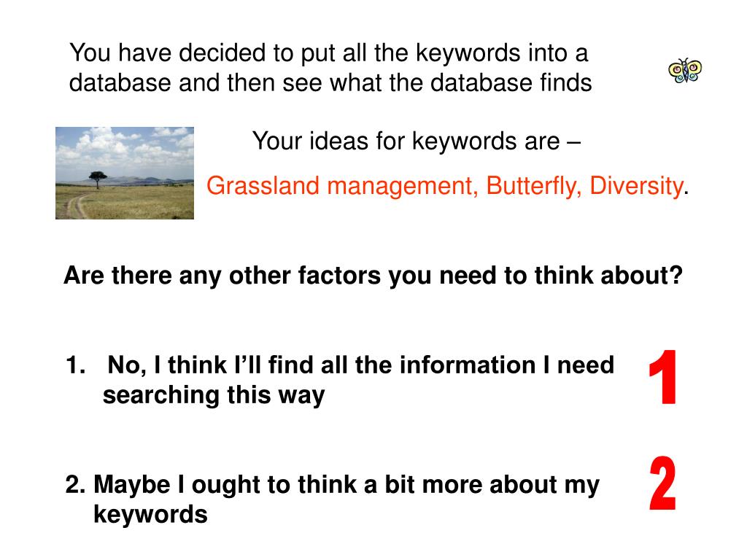Select the big red number 2

click(662, 483)
